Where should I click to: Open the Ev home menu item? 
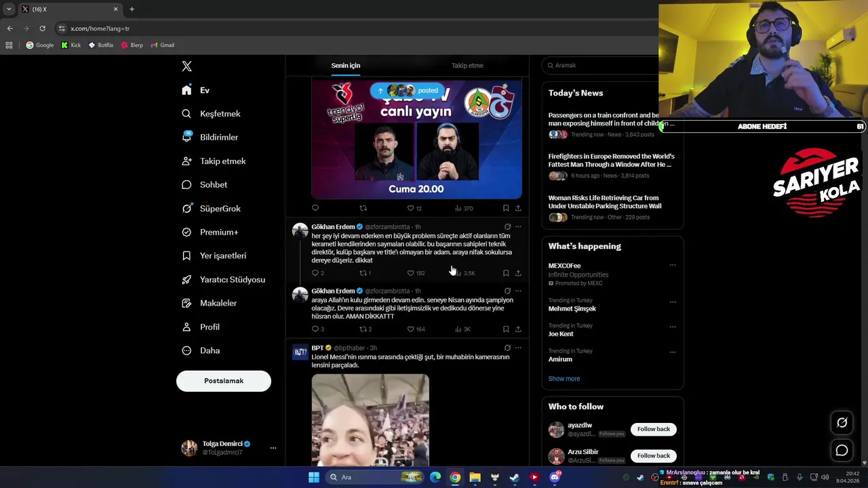coord(195,90)
